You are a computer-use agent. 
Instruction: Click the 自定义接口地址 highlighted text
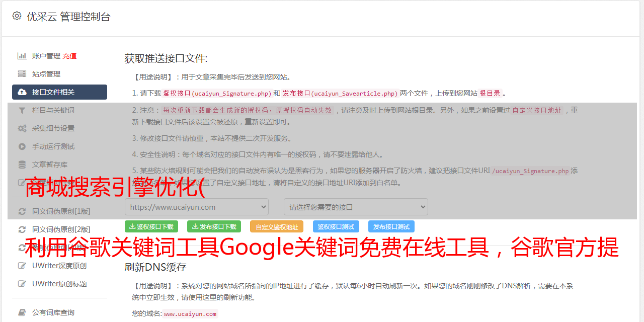pyautogui.click(x=537, y=110)
